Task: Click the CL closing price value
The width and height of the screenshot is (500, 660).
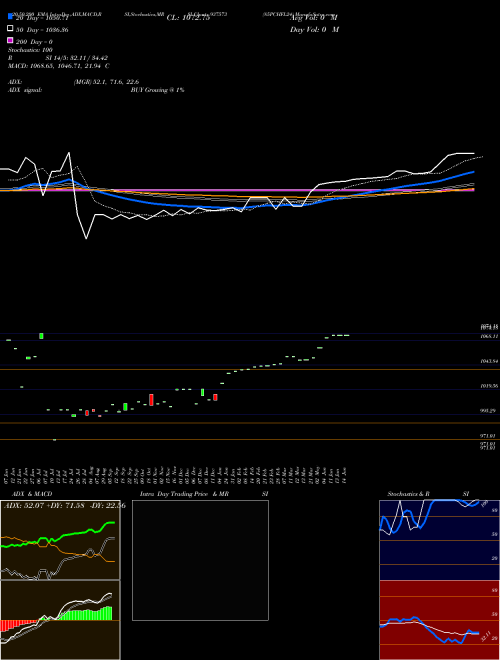Action: (x=188, y=18)
